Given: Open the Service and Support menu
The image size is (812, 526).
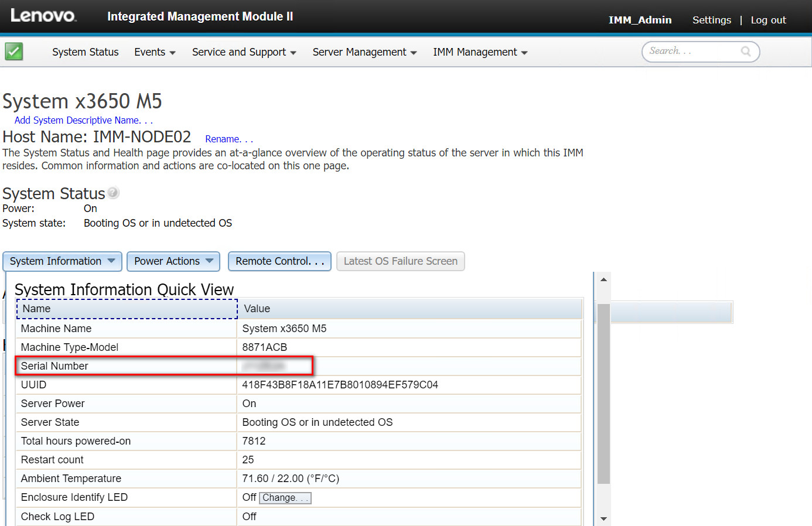Looking at the screenshot, I should coord(244,52).
